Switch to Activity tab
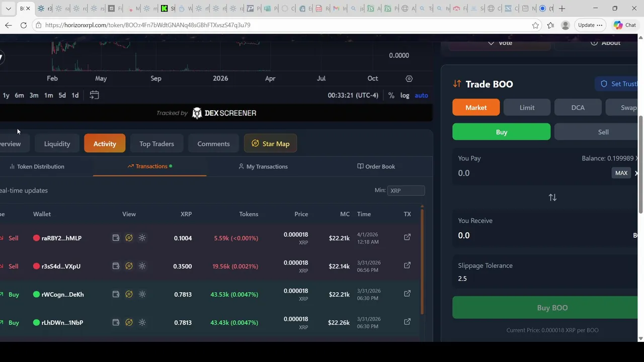 105,144
